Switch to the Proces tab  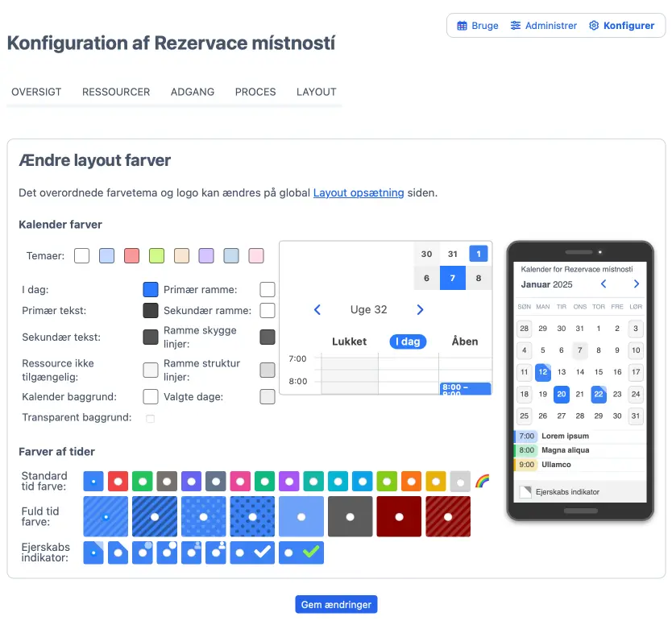coord(255,92)
